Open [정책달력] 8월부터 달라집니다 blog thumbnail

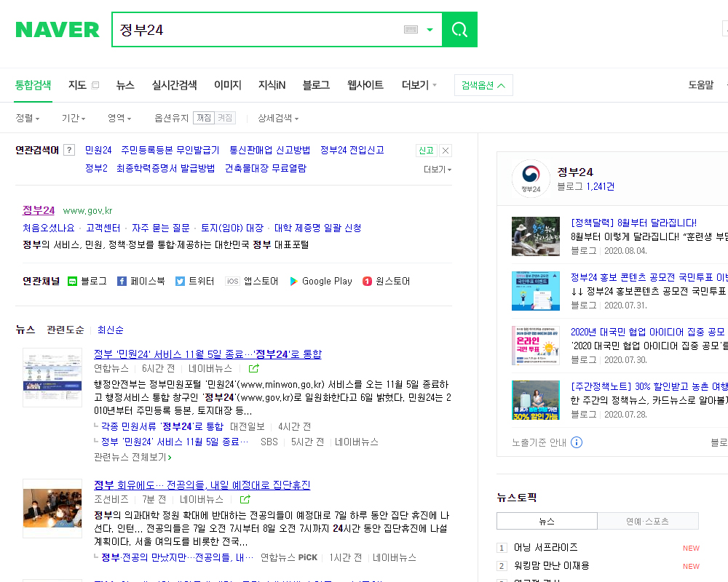(535, 236)
